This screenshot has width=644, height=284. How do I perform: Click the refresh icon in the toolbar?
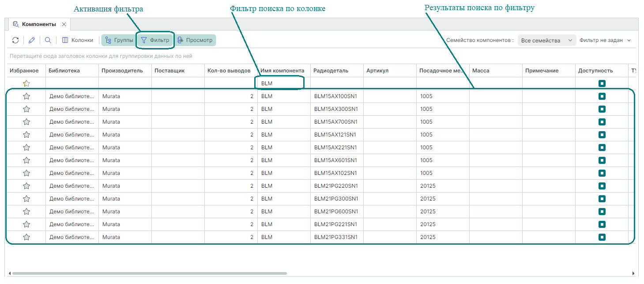(x=15, y=40)
